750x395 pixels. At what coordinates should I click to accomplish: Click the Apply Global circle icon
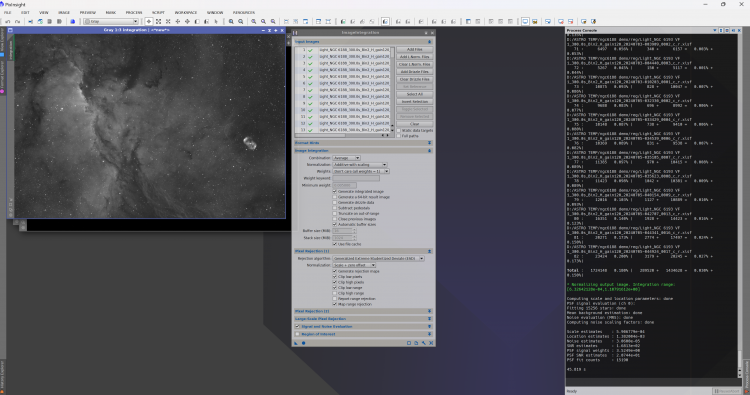pyautogui.click(x=303, y=343)
